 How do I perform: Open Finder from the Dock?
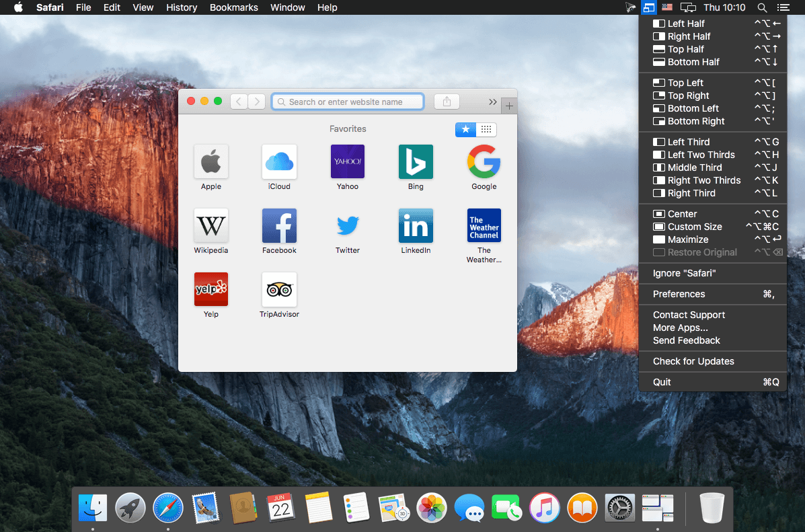point(93,508)
